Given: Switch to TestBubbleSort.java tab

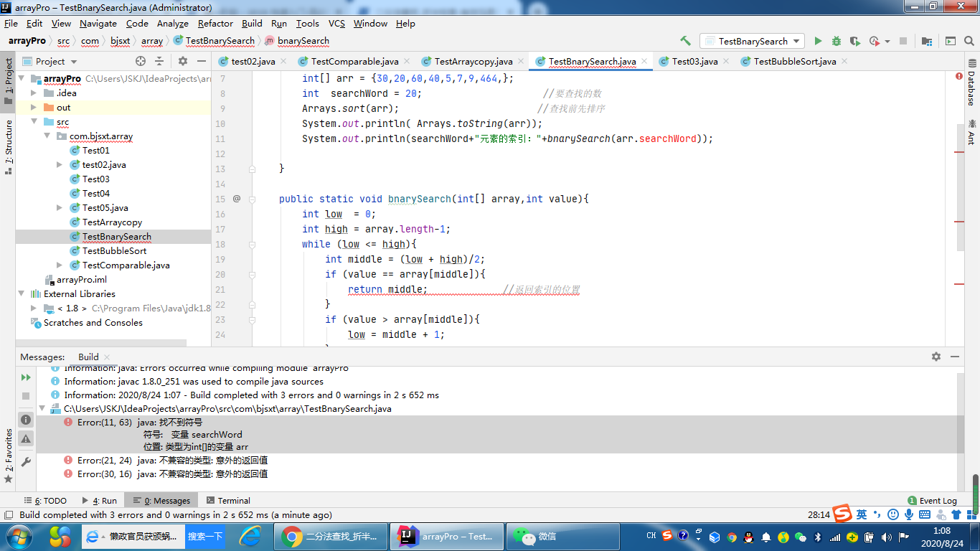Looking at the screenshot, I should coord(794,61).
